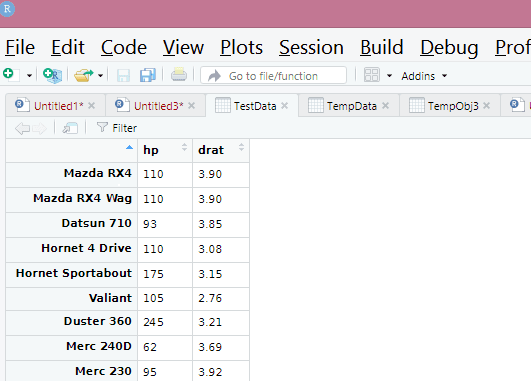This screenshot has height=381, width=531.
Task: Select the Hornet 4 Drive row name
Action: [x=86, y=248]
